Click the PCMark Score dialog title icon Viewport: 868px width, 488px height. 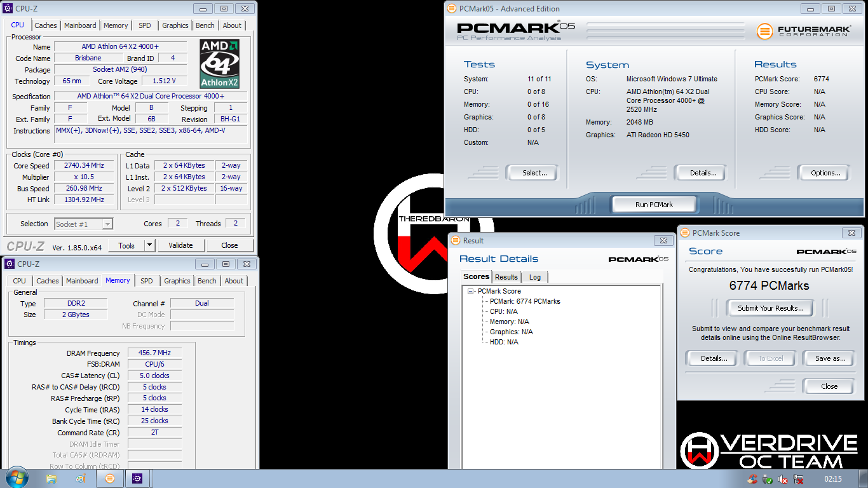tap(685, 233)
